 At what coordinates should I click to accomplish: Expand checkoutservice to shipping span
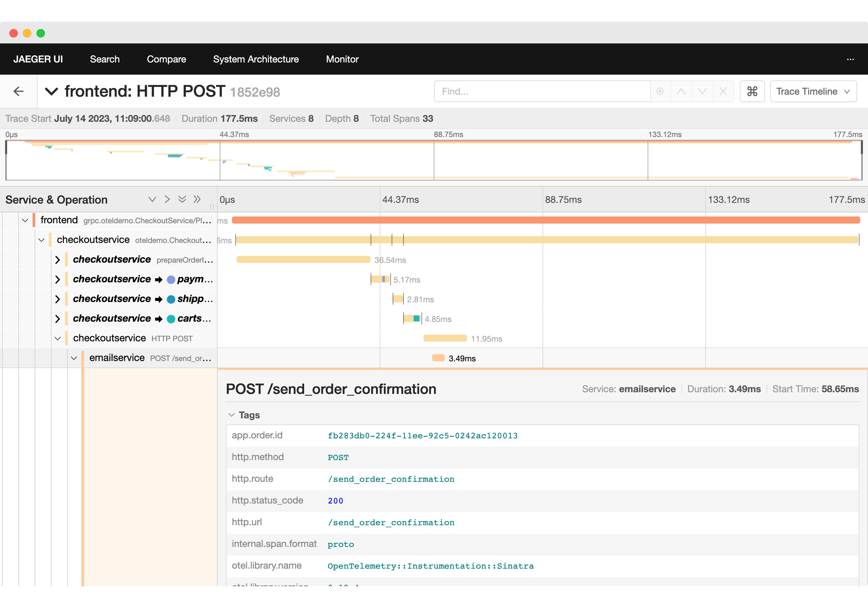[57, 299]
